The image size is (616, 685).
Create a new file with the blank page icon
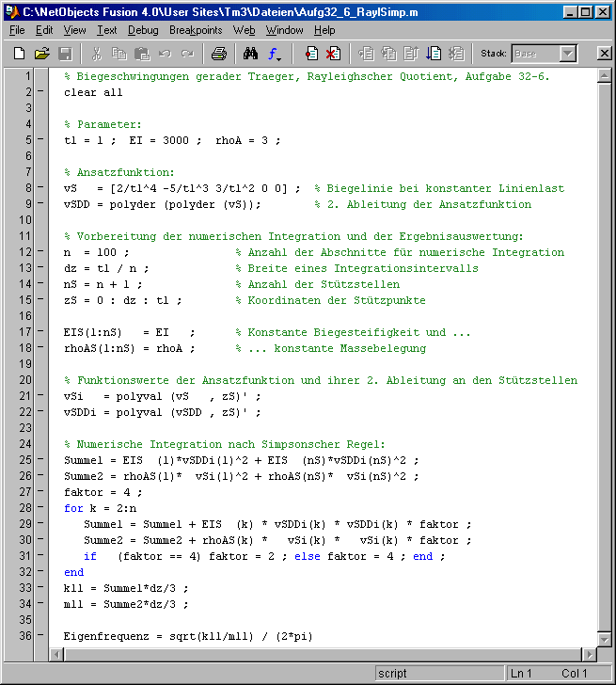pos(19,54)
